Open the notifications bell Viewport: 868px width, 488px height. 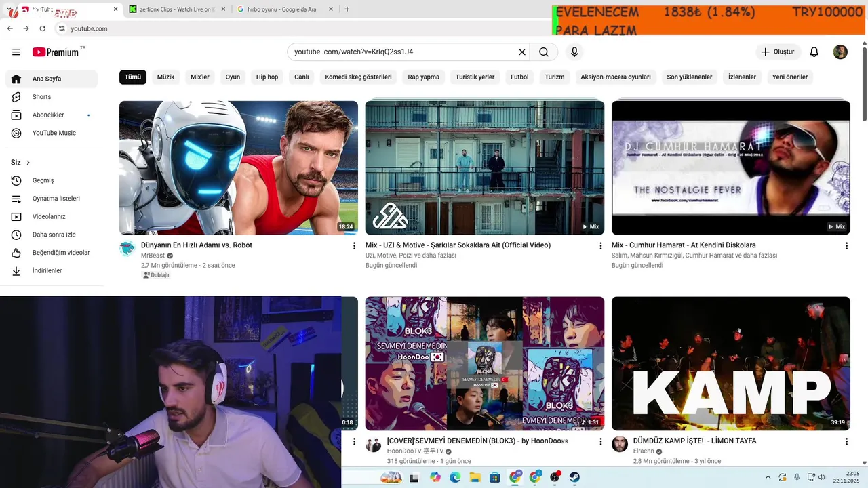pyautogui.click(x=814, y=52)
